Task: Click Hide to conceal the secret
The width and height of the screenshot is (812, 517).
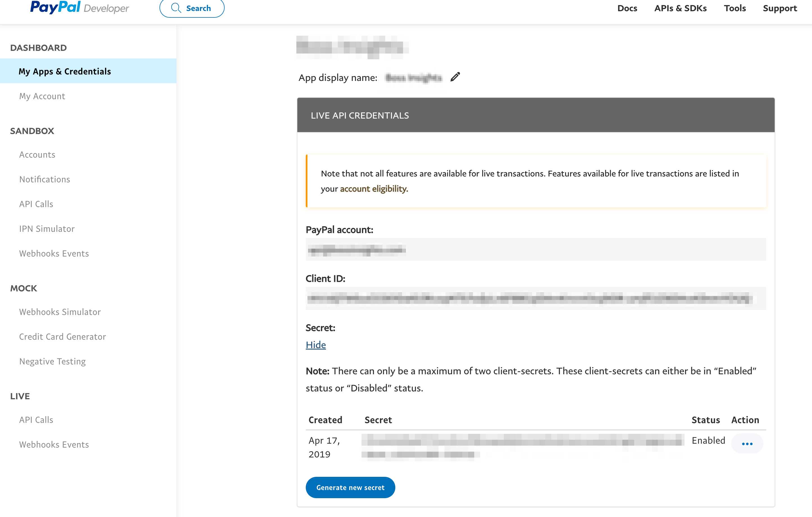Action: tap(316, 344)
